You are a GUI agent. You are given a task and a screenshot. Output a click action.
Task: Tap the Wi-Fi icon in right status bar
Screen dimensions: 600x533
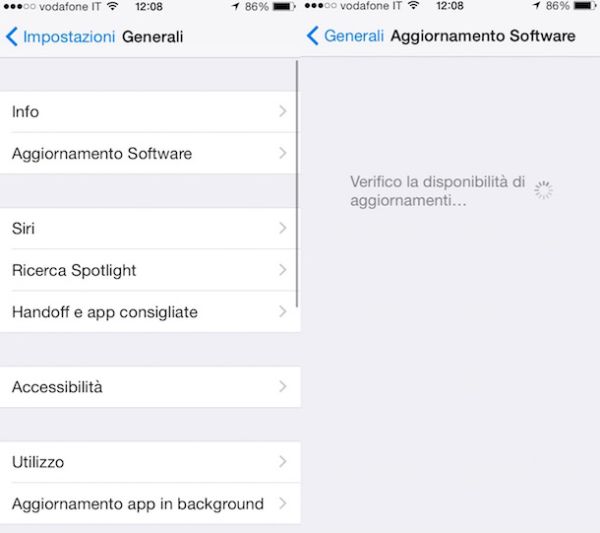(x=413, y=5)
